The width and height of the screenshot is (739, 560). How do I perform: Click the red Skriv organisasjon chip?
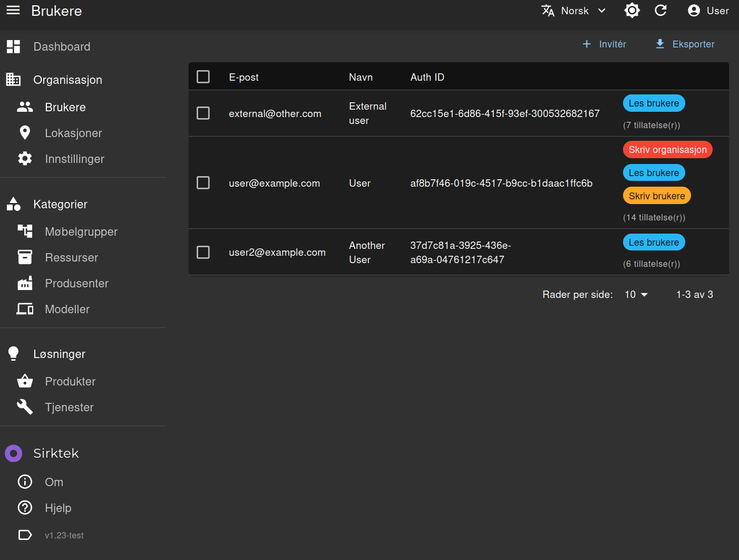(x=667, y=150)
